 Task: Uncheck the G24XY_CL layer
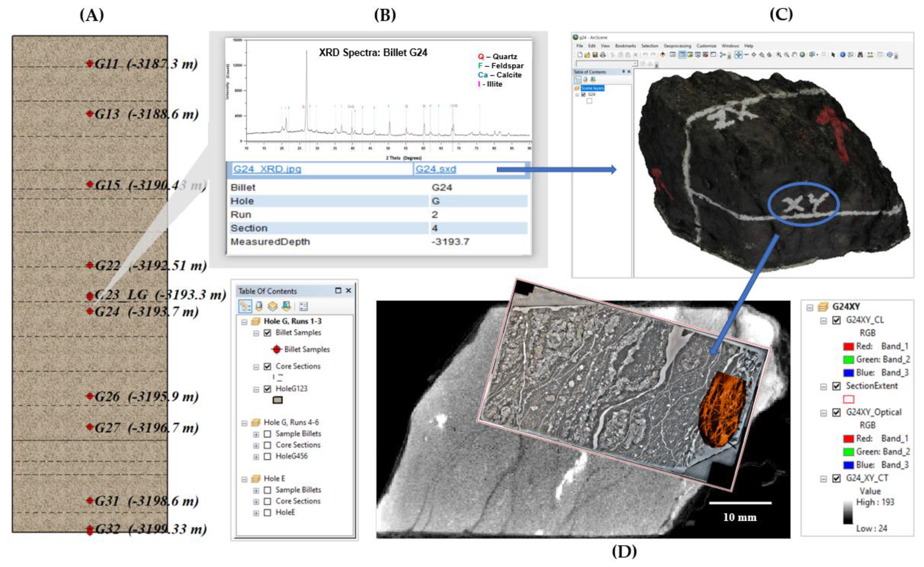(x=836, y=320)
